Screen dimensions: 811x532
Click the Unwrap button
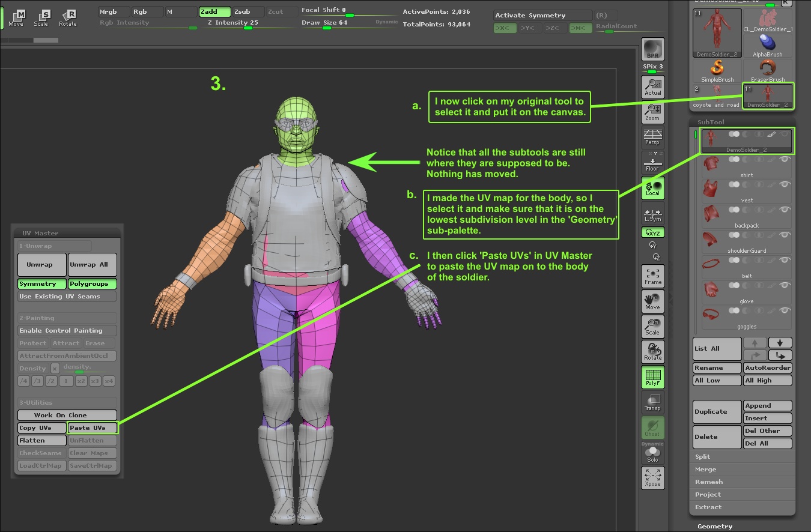point(41,265)
